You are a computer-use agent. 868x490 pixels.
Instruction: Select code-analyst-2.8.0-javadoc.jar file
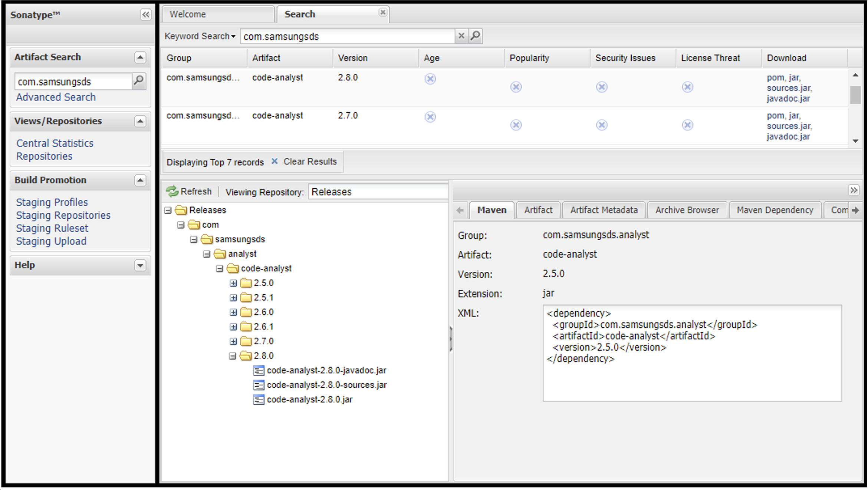(326, 370)
